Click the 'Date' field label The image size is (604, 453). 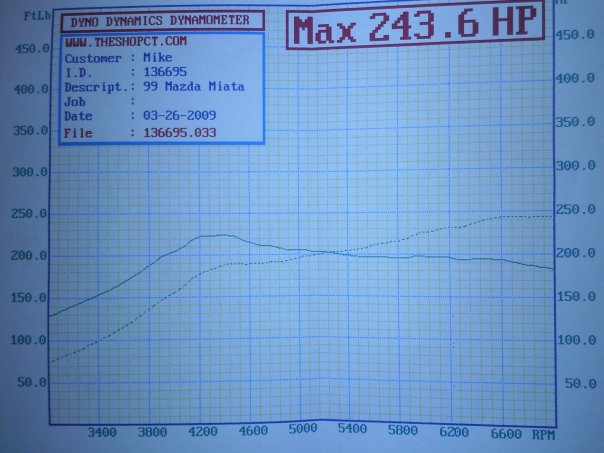78,116
